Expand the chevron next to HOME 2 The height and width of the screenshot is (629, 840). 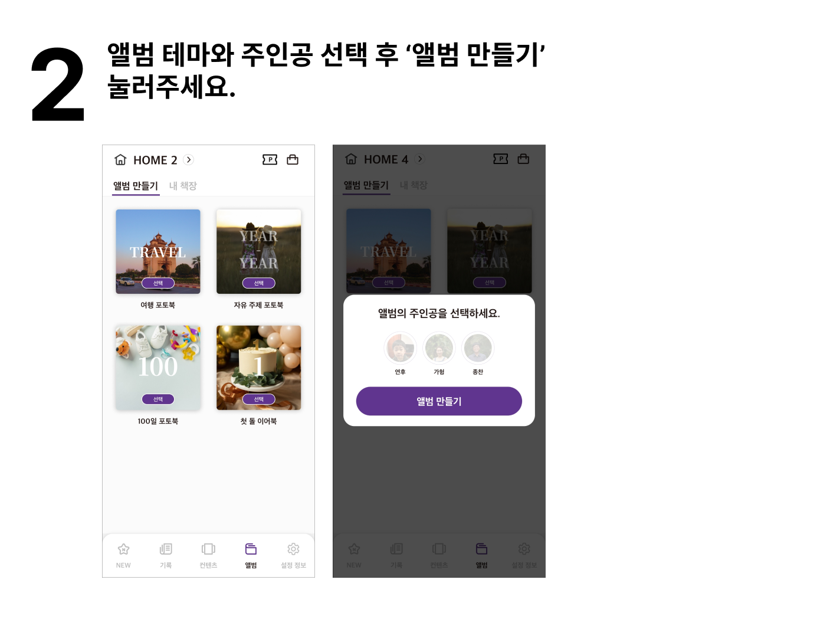tap(189, 160)
